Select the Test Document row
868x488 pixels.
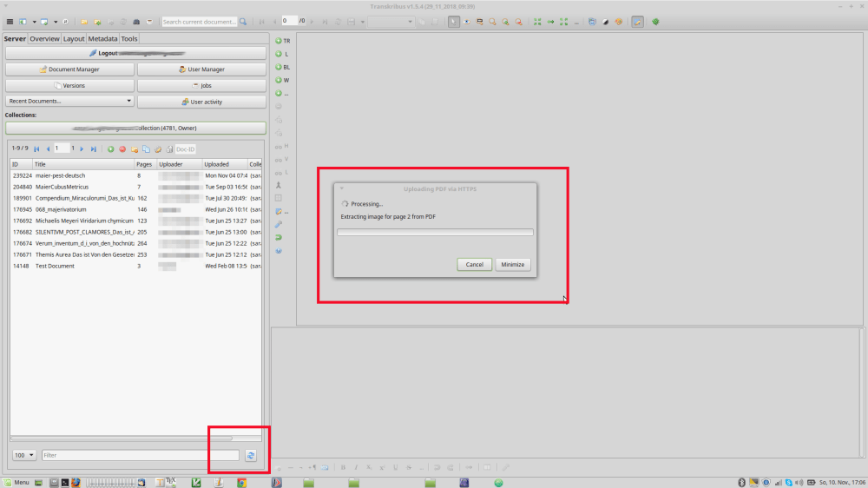click(135, 266)
